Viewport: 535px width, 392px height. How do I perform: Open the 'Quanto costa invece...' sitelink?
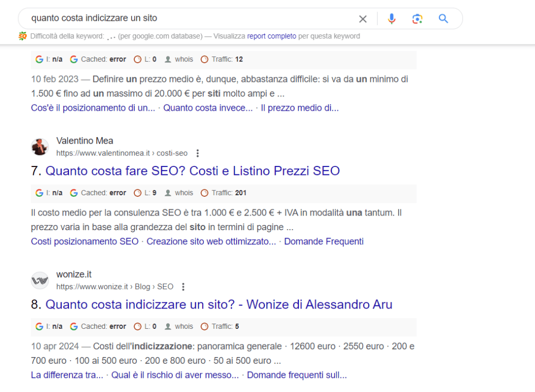pyautogui.click(x=208, y=108)
